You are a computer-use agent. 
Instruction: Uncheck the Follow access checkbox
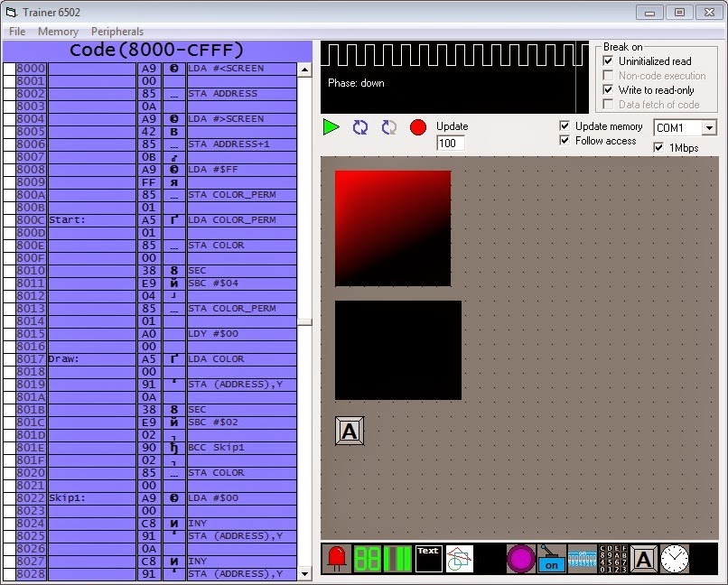coord(565,140)
